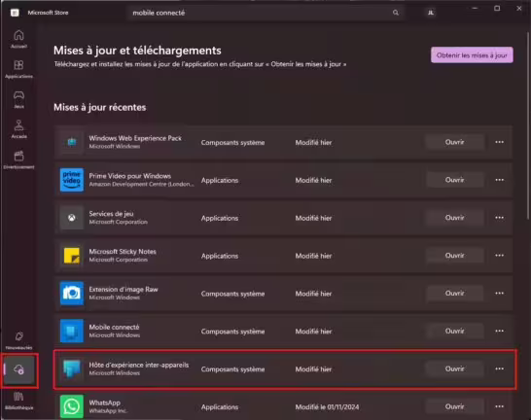The image size is (531, 420).
Task: Select the Hôte d'expérience inter-appareils title
Action: click(x=139, y=365)
